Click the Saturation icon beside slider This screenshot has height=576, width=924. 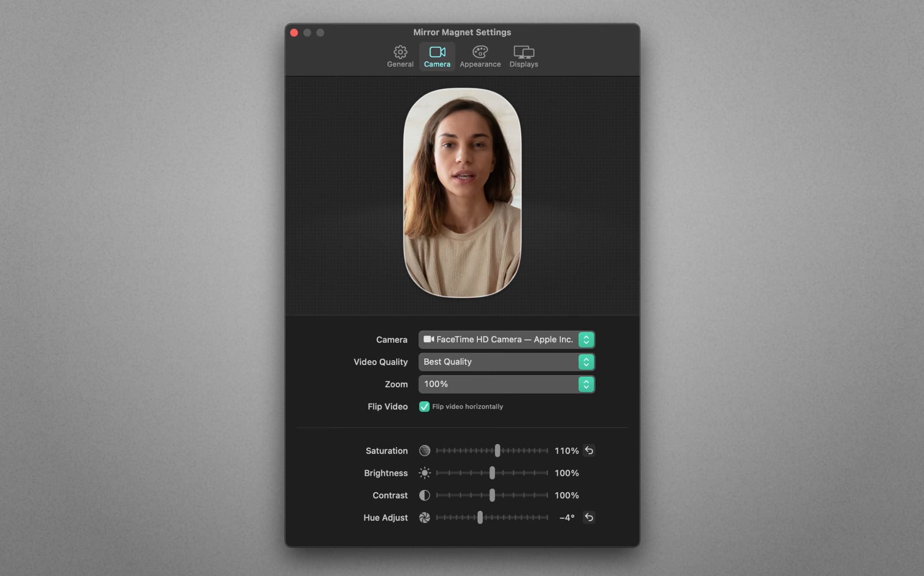(424, 450)
